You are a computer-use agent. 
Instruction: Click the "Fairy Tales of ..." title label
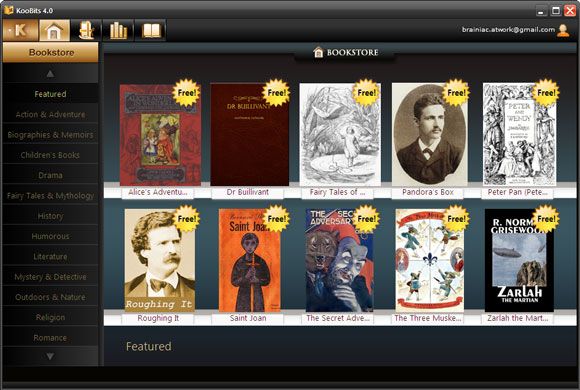point(337,192)
